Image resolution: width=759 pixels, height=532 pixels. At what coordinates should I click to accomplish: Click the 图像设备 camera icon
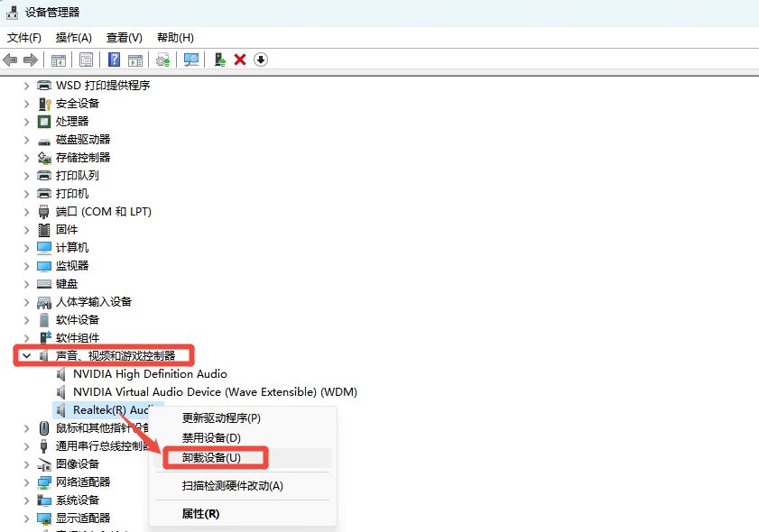point(44,464)
